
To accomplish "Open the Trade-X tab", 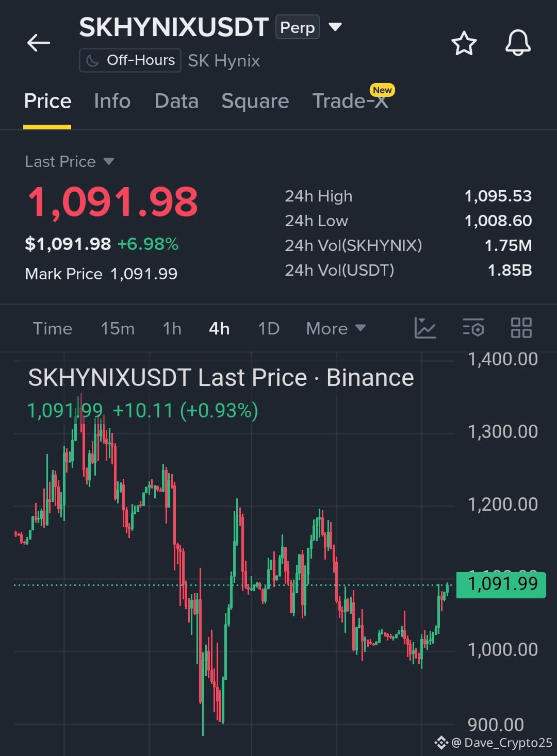I will [350, 101].
